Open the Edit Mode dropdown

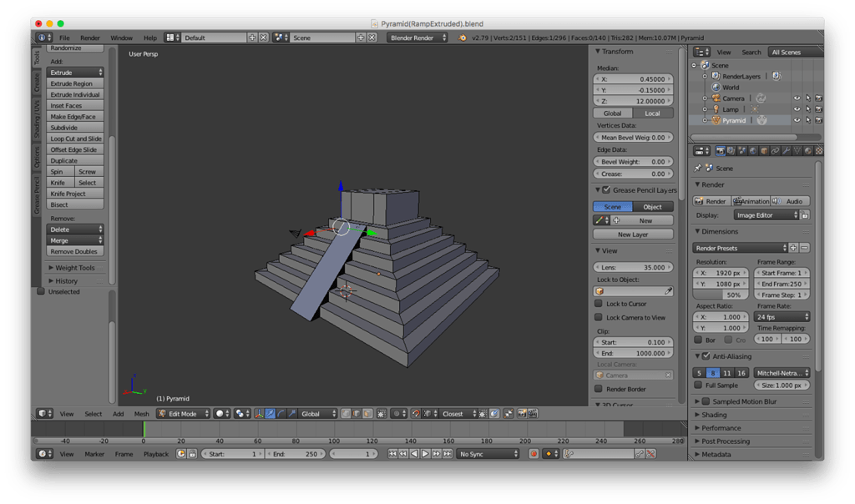(183, 414)
